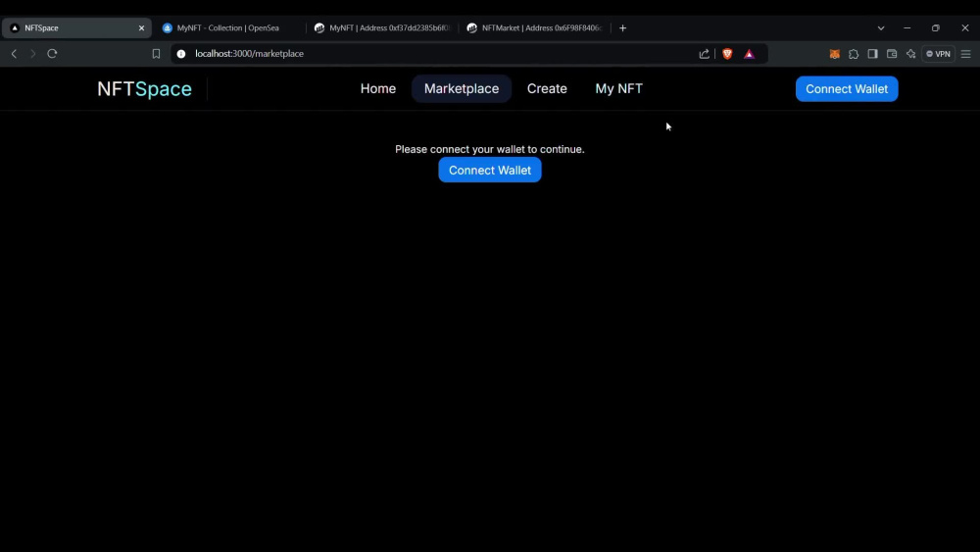This screenshot has height=552, width=980.
Task: Restore down the browser window
Action: pos(936,27)
